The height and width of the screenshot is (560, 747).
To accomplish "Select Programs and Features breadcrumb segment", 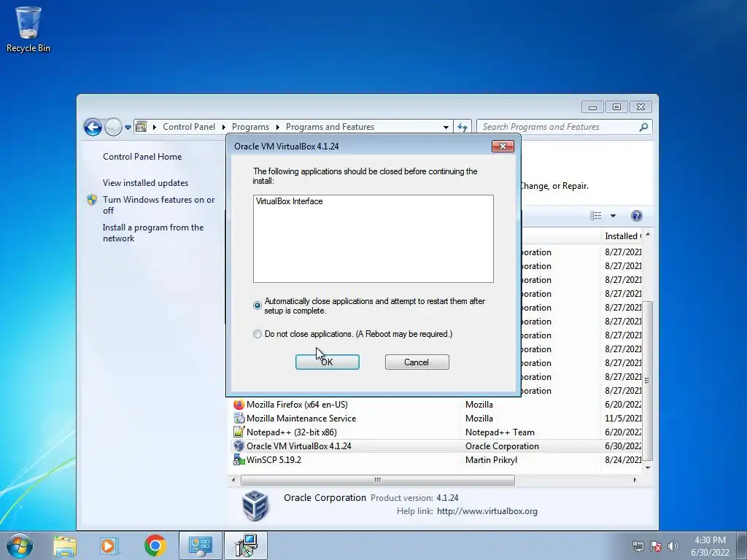I will pyautogui.click(x=330, y=127).
